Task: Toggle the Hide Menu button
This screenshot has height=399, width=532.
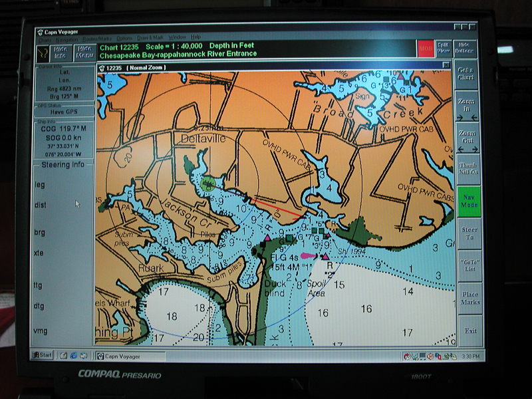Action: tap(84, 53)
